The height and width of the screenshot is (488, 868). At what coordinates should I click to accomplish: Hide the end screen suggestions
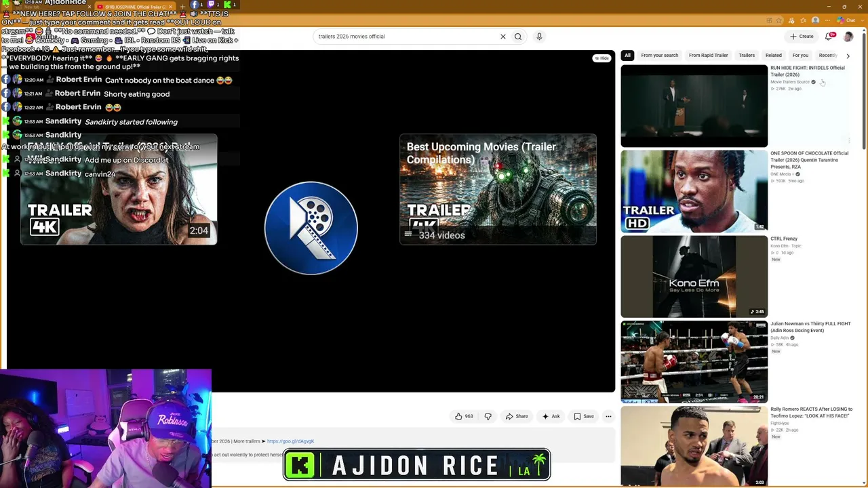tap(601, 58)
